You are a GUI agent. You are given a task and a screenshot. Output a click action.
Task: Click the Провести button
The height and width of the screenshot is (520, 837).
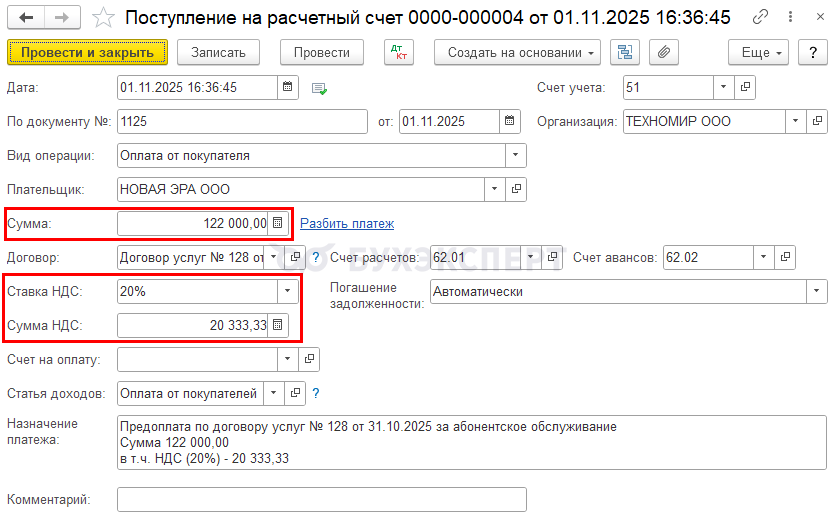tap(322, 52)
